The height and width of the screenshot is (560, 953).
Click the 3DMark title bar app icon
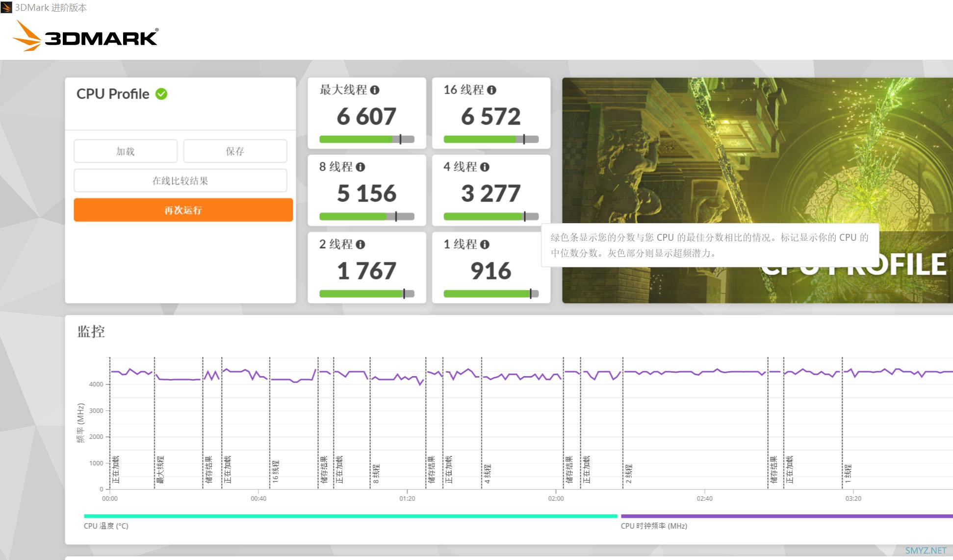point(6,7)
